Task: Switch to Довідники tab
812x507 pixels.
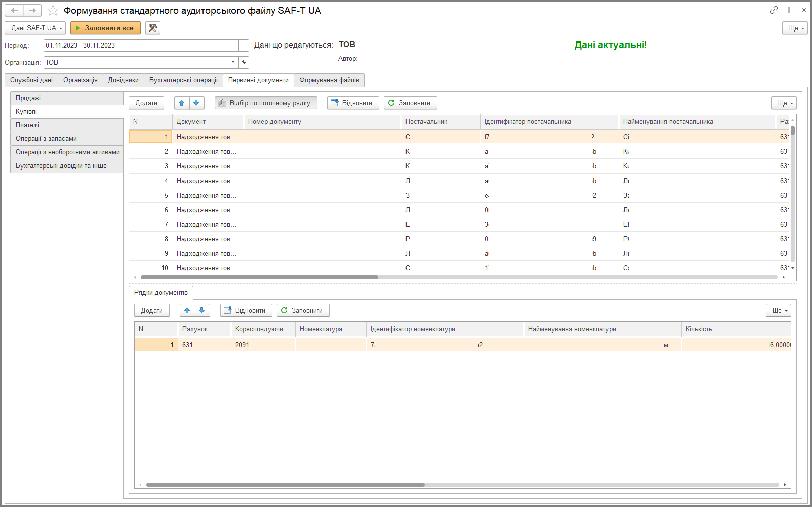Action: point(123,80)
